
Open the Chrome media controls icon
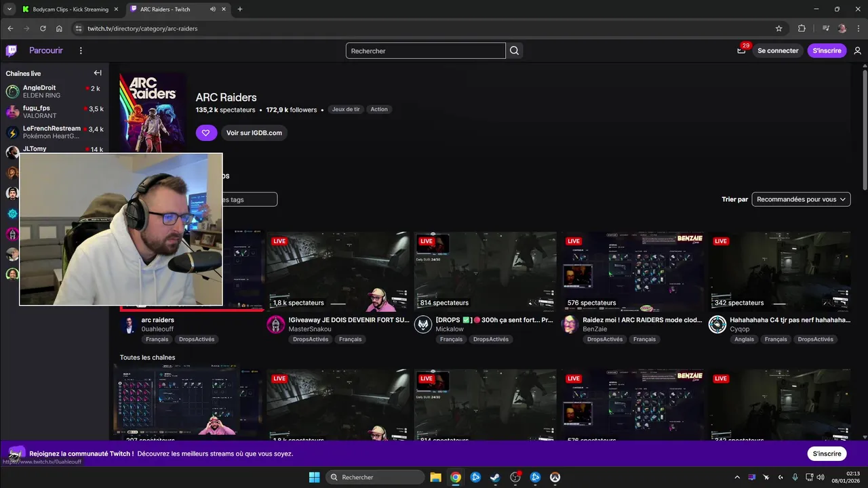click(x=825, y=28)
